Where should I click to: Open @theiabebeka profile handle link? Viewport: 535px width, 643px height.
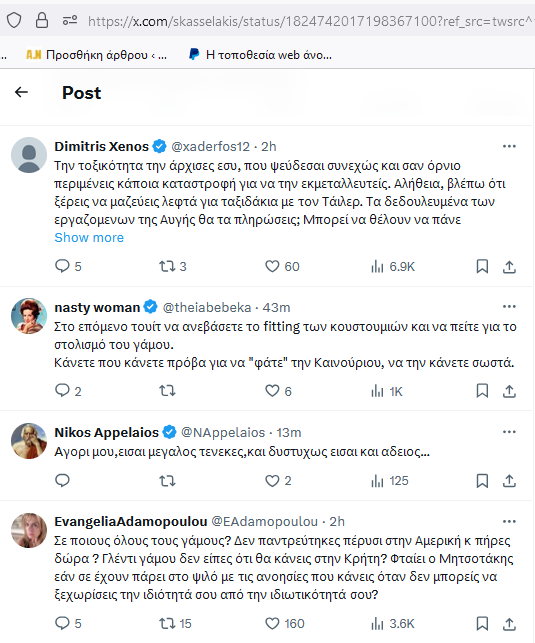click(x=207, y=307)
